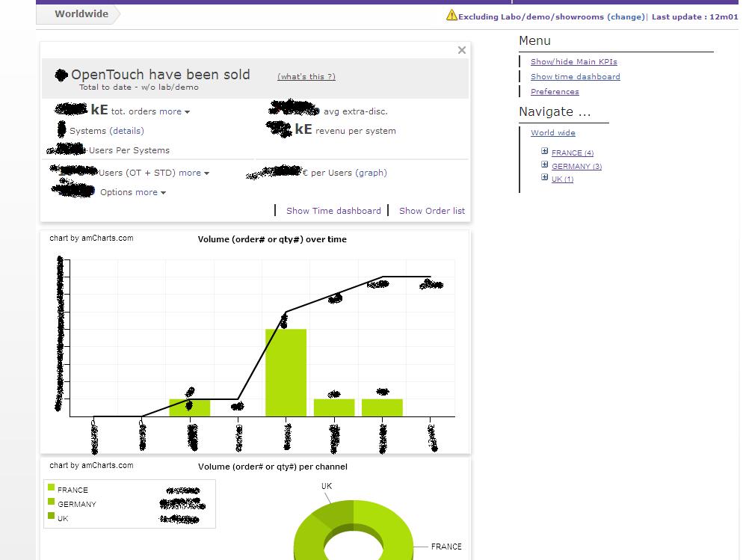Expand tot. orders more dropdown
Screen dimensions: 746x560
(x=175, y=111)
